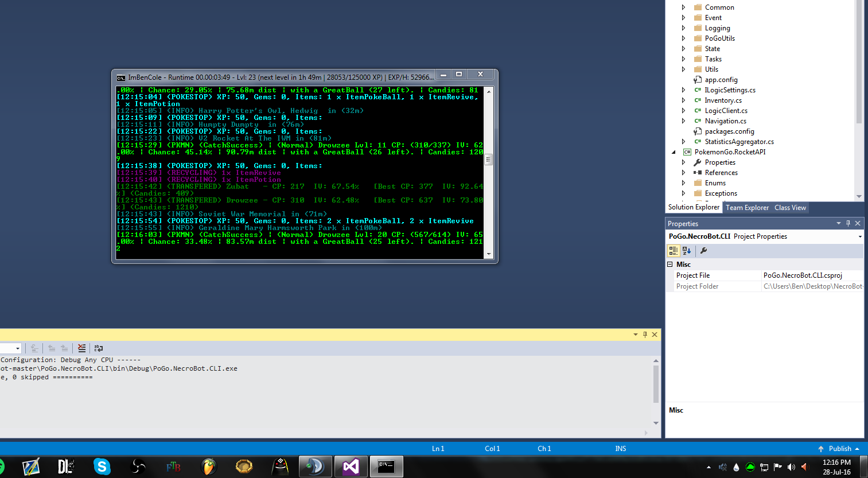Viewport: 868px width, 478px height.
Task: Collapse the Misc property category
Action: click(670, 265)
